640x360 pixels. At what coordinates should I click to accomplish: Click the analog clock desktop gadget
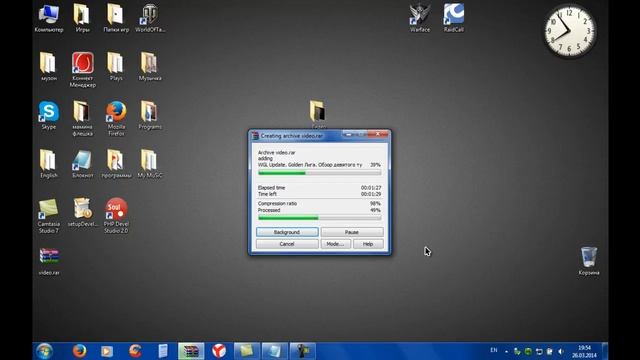coord(570,31)
